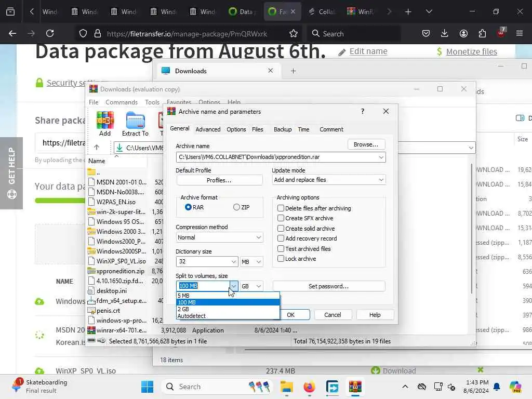Open Firefox downloads panel icon

pyautogui.click(x=445, y=33)
